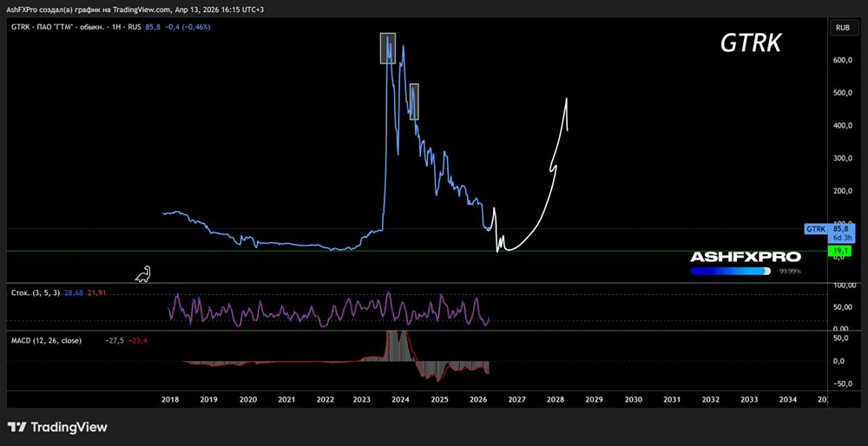Click the 50,0 MACD scale value

tap(842, 337)
